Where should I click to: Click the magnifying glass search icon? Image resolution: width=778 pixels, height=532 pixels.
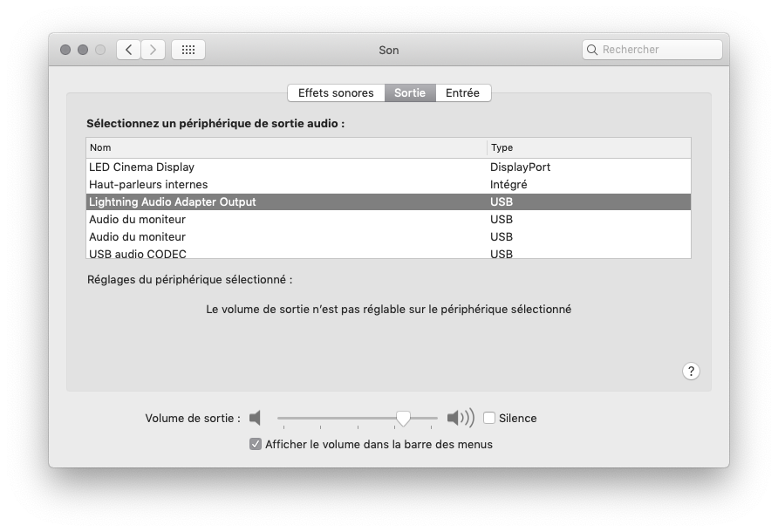point(592,50)
